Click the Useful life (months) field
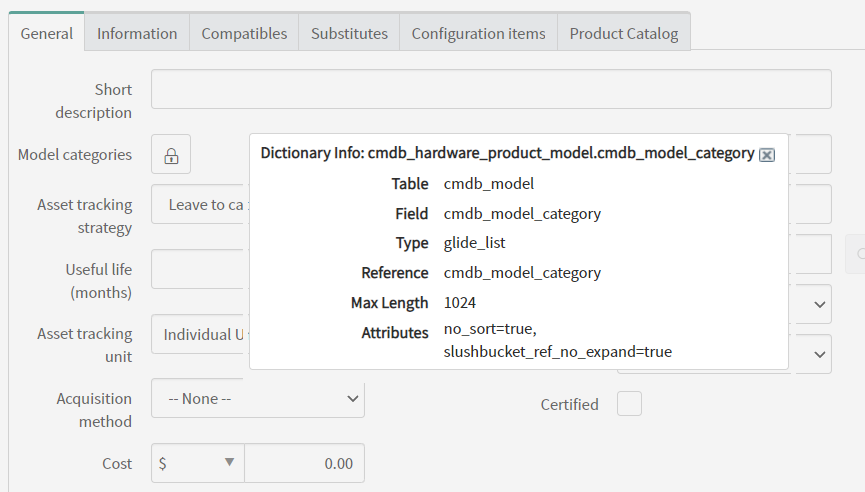865x492 pixels. (200, 269)
